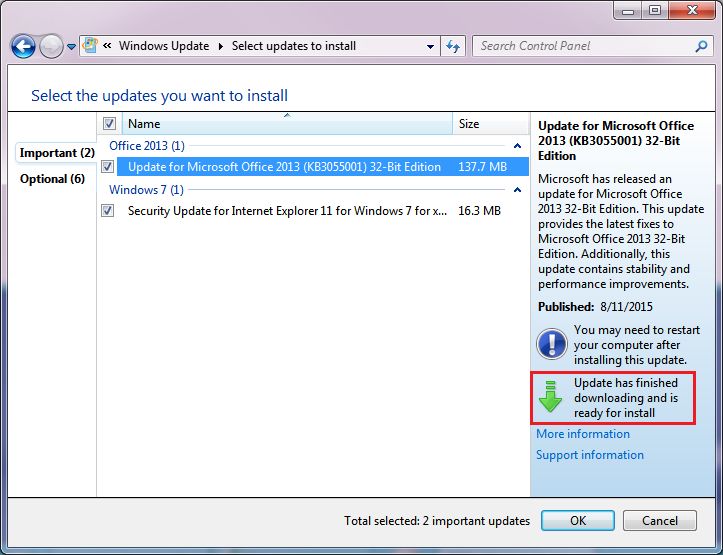Viewport: 723px width, 555px height.
Task: Open the More information link
Action: point(582,434)
